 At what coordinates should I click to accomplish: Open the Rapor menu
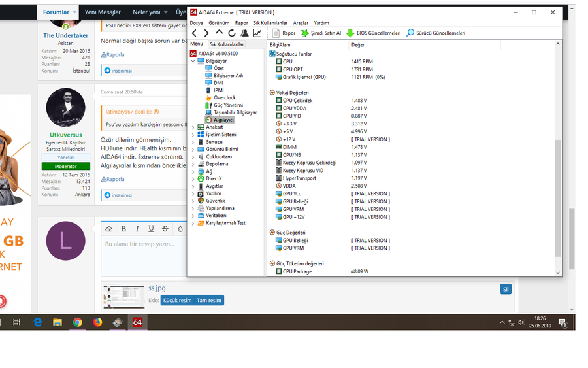(x=242, y=23)
